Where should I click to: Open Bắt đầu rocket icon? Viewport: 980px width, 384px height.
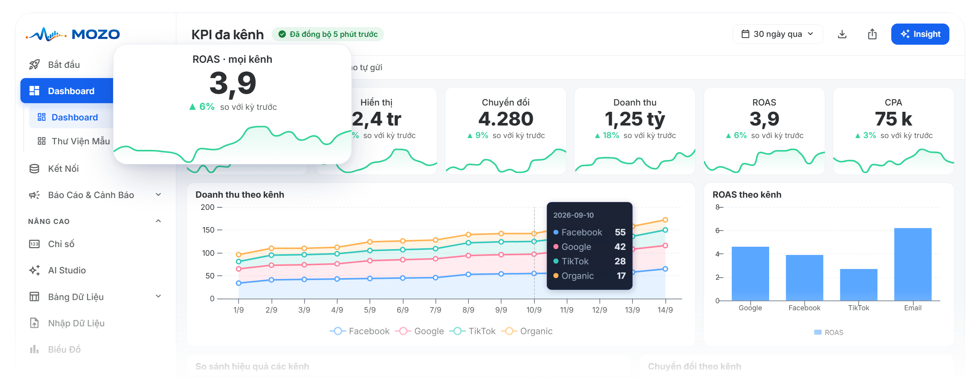(x=35, y=65)
